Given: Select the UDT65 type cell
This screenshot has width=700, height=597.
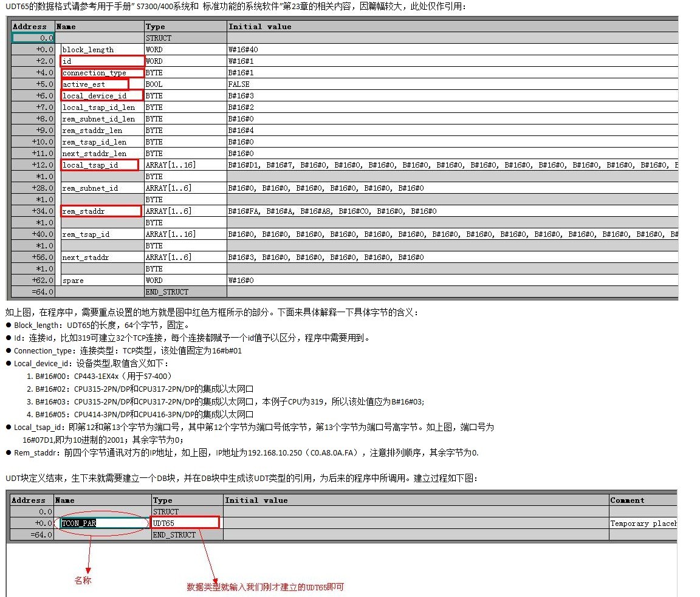Looking at the screenshot, I should click(185, 523).
